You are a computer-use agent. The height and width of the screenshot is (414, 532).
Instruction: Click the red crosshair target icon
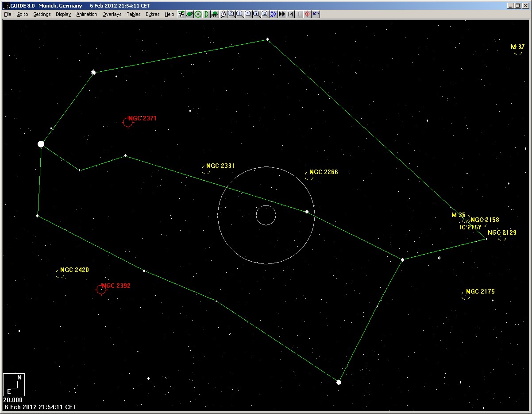coord(307,14)
